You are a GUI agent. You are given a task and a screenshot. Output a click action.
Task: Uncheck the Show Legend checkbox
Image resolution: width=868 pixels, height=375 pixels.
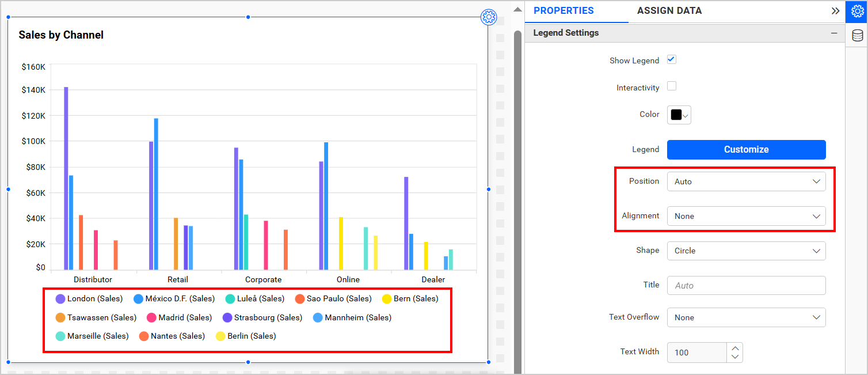(x=671, y=60)
